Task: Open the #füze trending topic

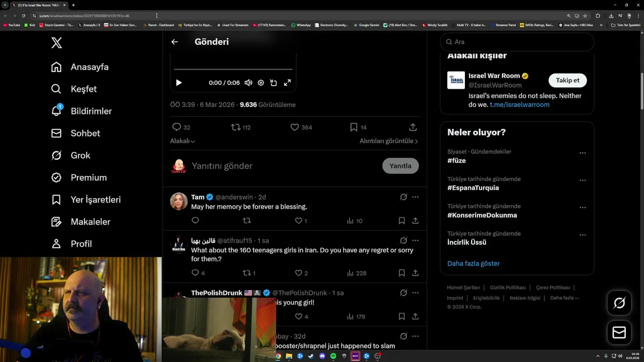Action: pyautogui.click(x=456, y=161)
